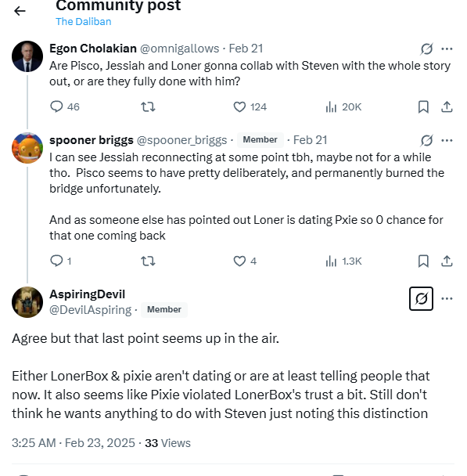Go back using the left arrow
Screen dimensions: 467x476
[20, 11]
